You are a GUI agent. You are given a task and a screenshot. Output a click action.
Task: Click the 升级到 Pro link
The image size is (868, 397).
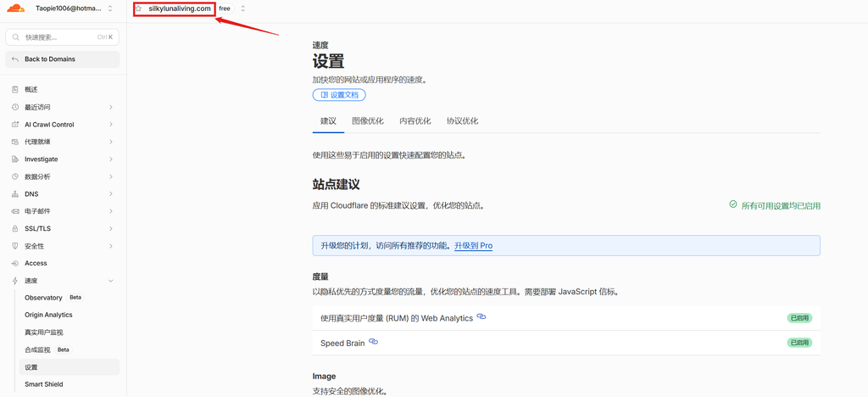click(473, 245)
